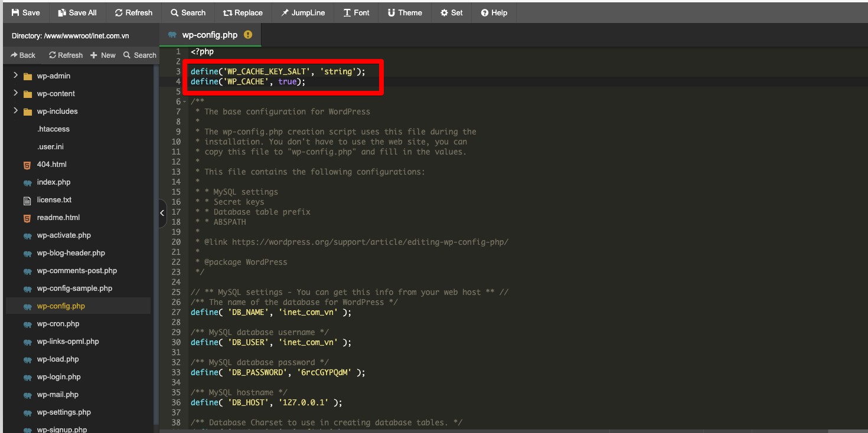
Task: Expand the wp-content folder arrow
Action: pos(15,93)
